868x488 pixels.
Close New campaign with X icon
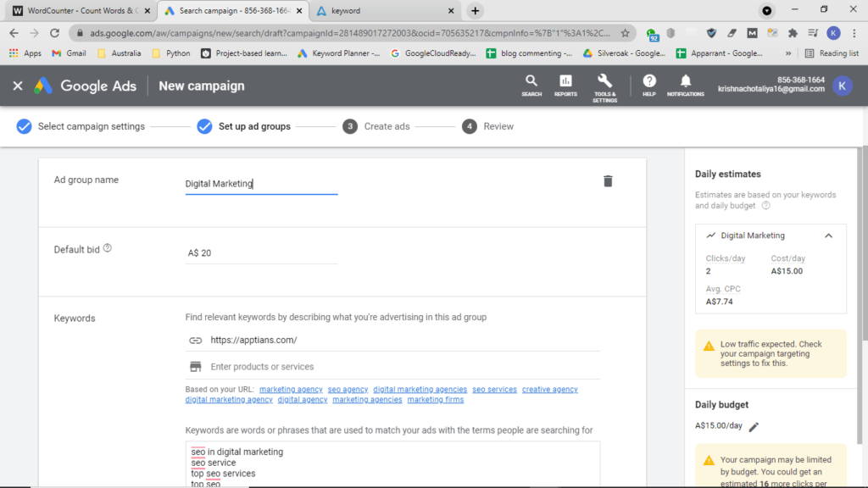pyautogui.click(x=18, y=86)
